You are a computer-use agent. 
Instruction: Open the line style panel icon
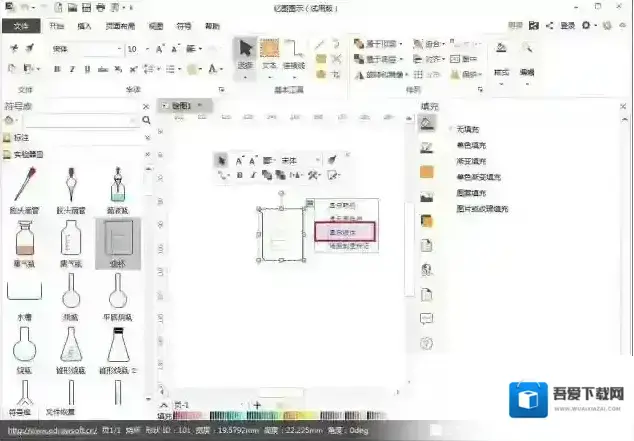tap(426, 147)
